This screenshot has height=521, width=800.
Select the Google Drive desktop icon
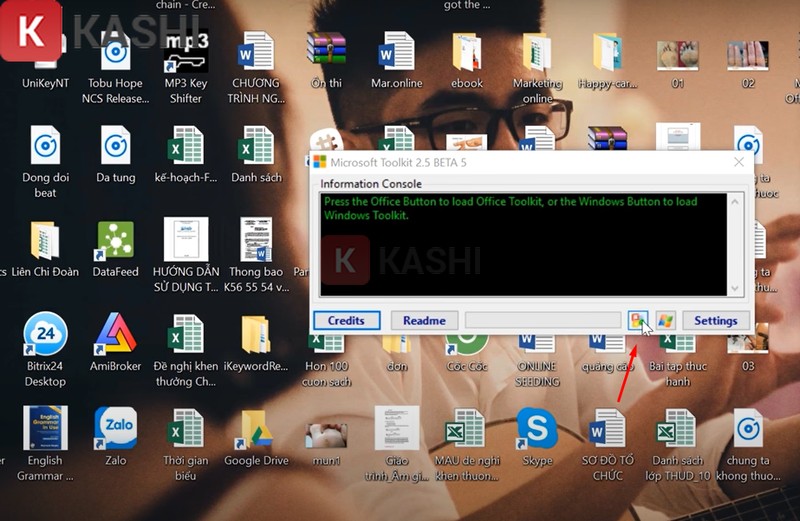coord(256,429)
